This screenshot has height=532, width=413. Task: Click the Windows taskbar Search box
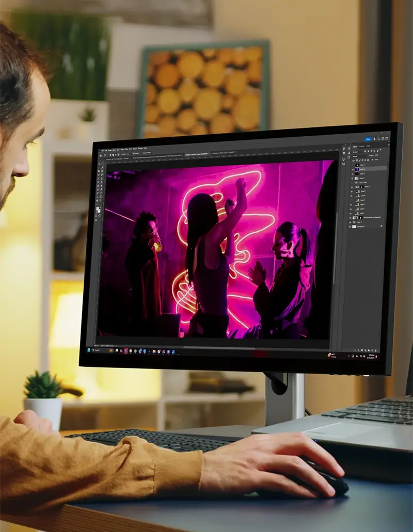103,350
